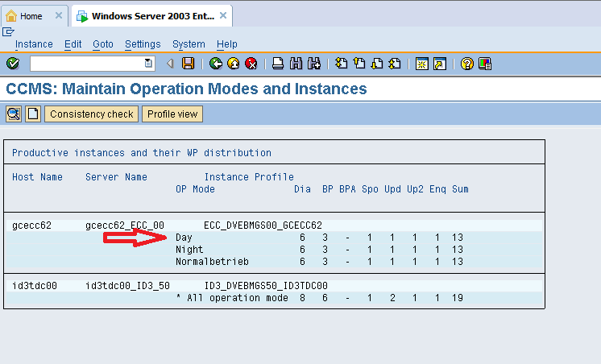The image size is (601, 364).
Task: Click the Create new instance page icon
Action: pyautogui.click(x=33, y=114)
